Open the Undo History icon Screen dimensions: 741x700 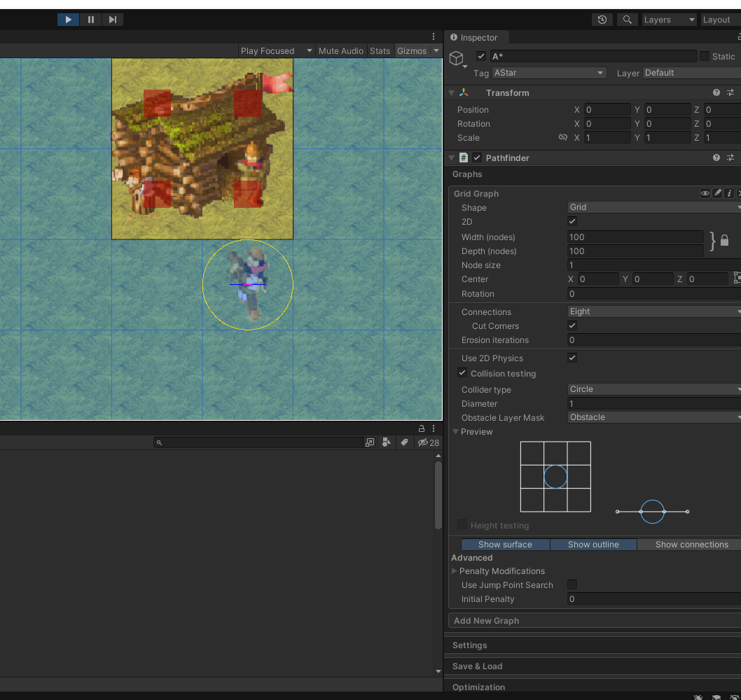[602, 20]
